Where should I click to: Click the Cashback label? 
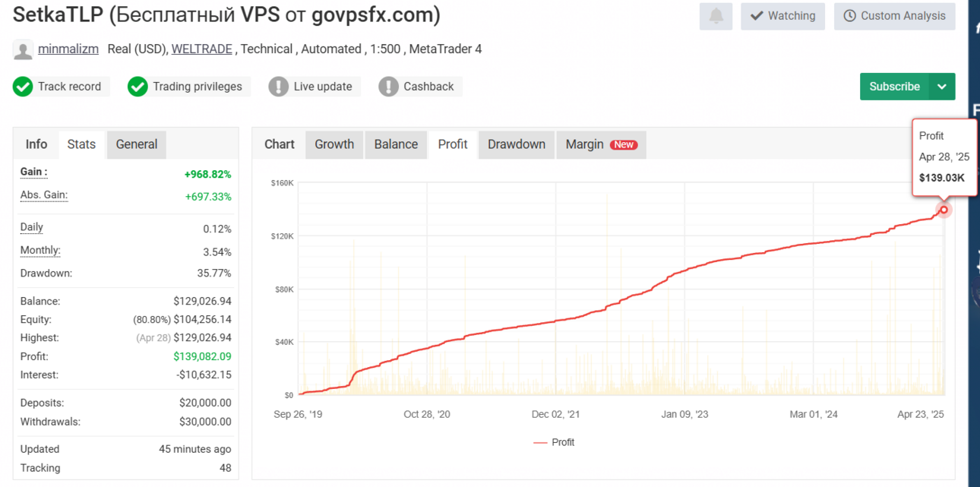pos(428,87)
